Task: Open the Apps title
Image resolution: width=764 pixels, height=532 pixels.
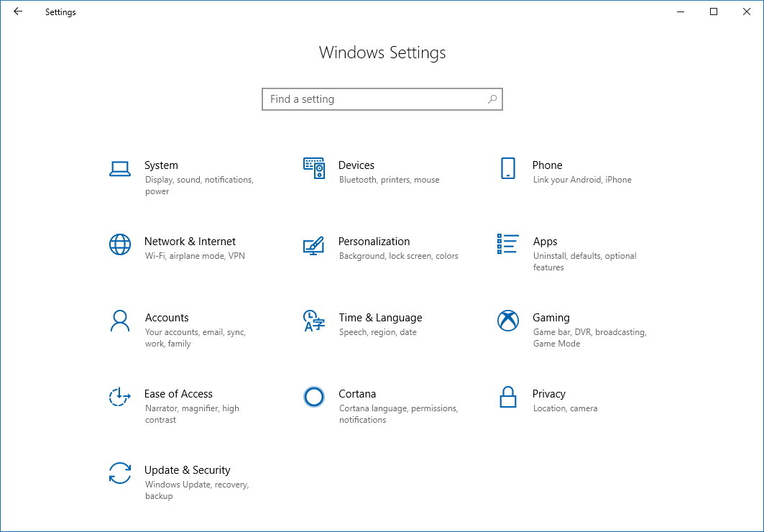Action: point(545,242)
